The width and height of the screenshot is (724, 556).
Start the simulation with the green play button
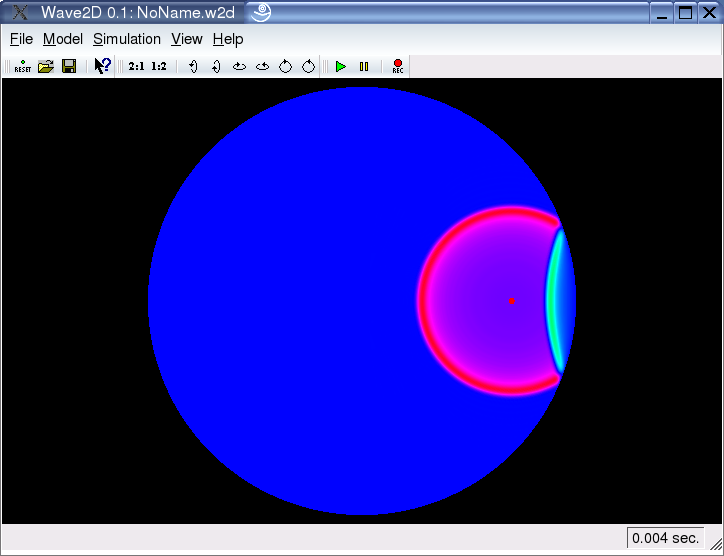(341, 67)
